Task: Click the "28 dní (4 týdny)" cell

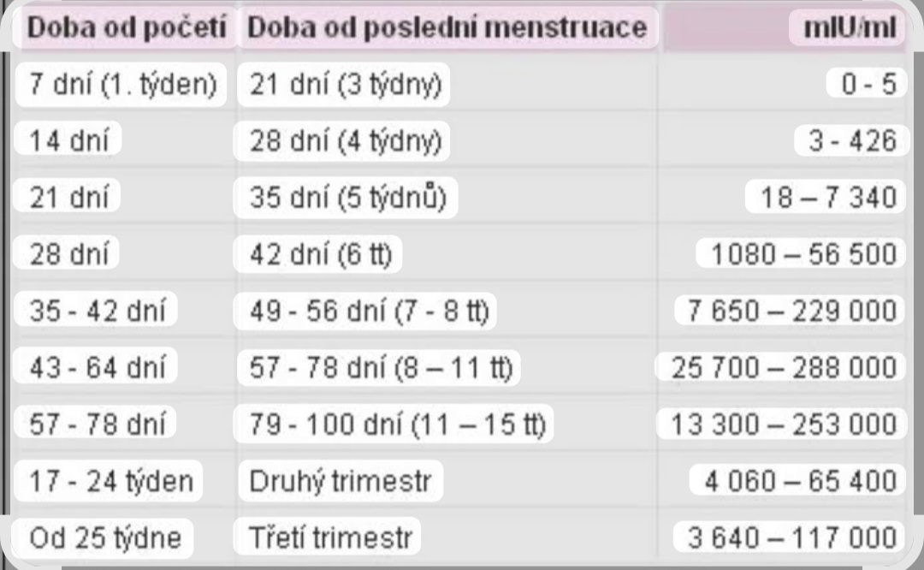Action: click(345, 141)
